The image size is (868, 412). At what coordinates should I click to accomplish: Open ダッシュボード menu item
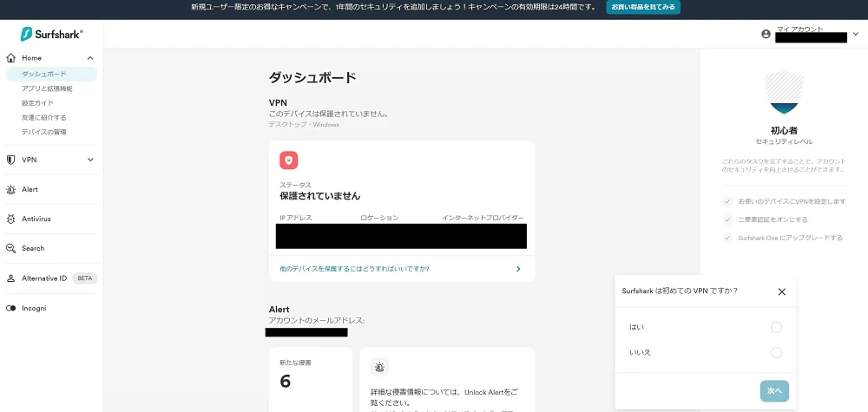click(51, 74)
